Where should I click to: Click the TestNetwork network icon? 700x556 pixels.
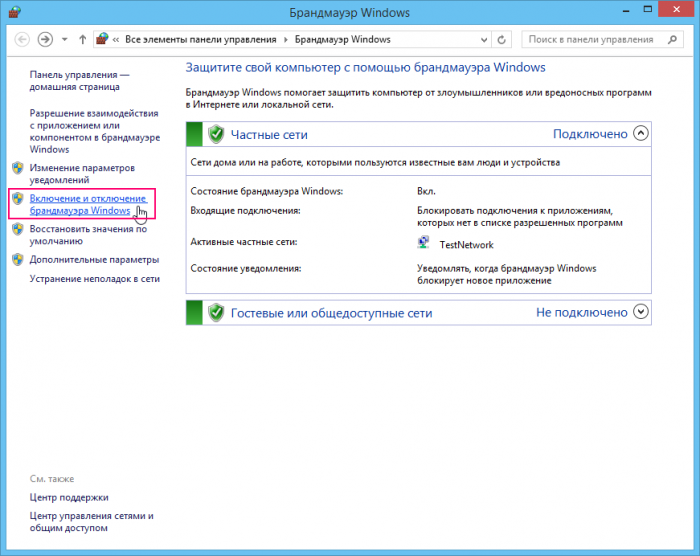[x=423, y=242]
